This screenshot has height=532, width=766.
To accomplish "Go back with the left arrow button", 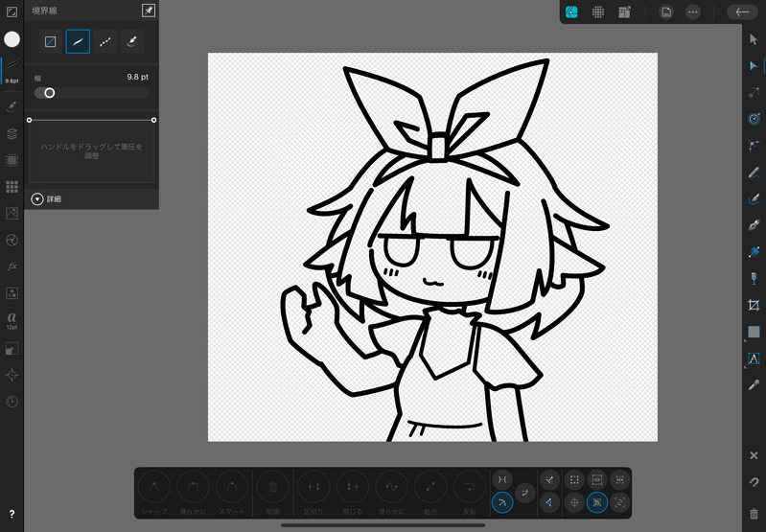I will pyautogui.click(x=742, y=12).
